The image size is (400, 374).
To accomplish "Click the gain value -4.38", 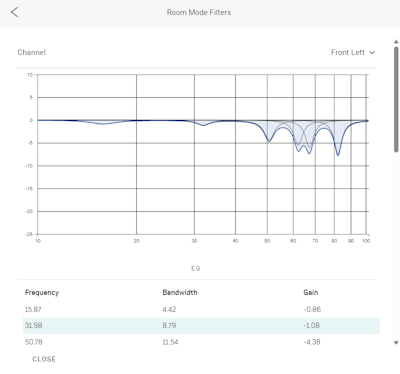I will pyautogui.click(x=312, y=342).
